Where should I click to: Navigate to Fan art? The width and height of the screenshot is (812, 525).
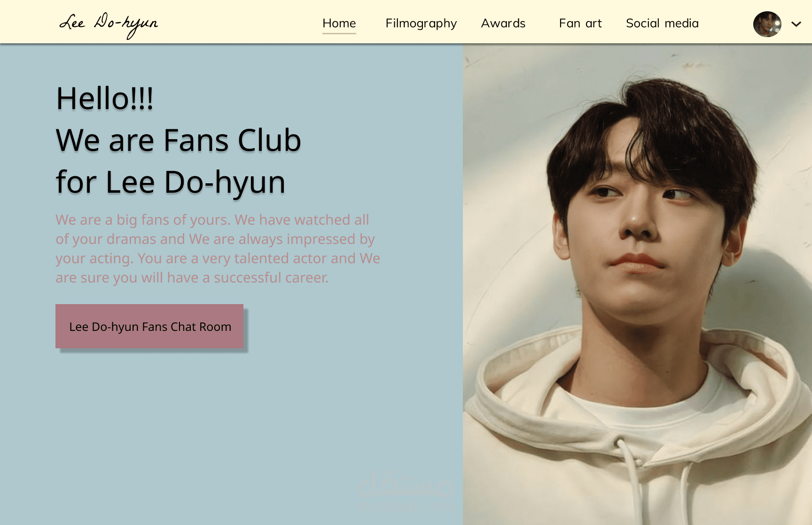[580, 23]
